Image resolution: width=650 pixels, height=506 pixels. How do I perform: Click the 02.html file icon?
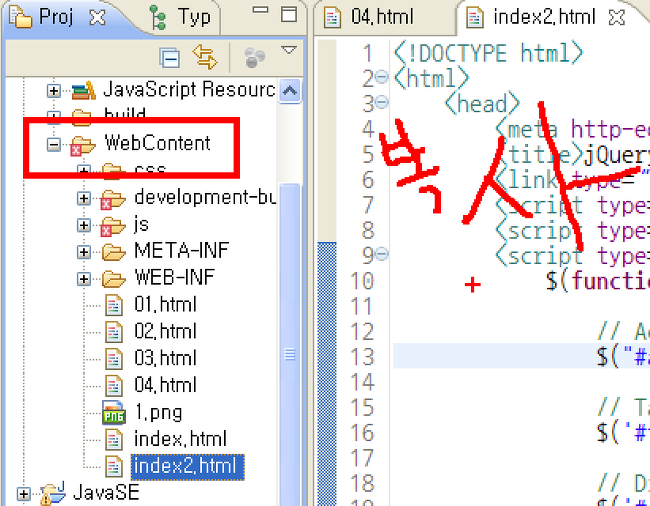(x=114, y=332)
